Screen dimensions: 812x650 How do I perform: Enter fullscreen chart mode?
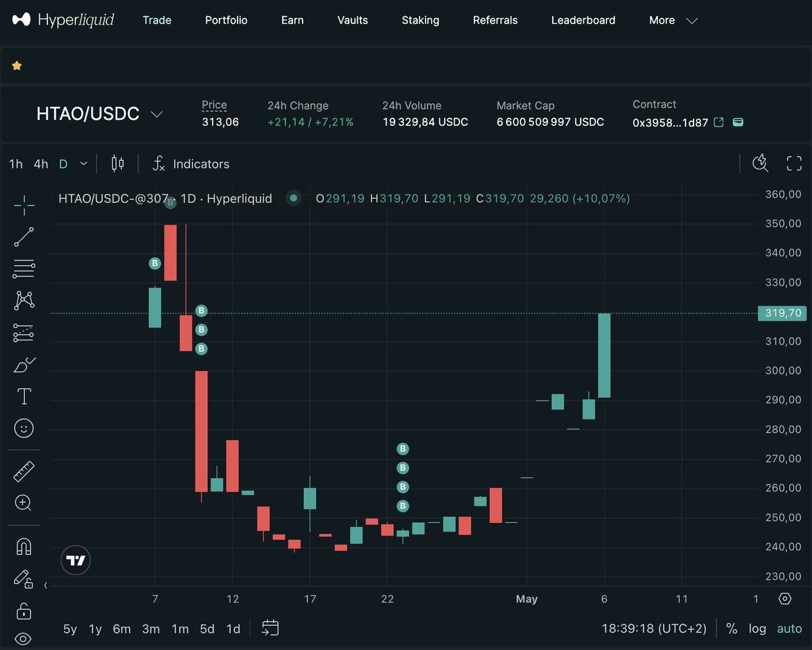[794, 163]
